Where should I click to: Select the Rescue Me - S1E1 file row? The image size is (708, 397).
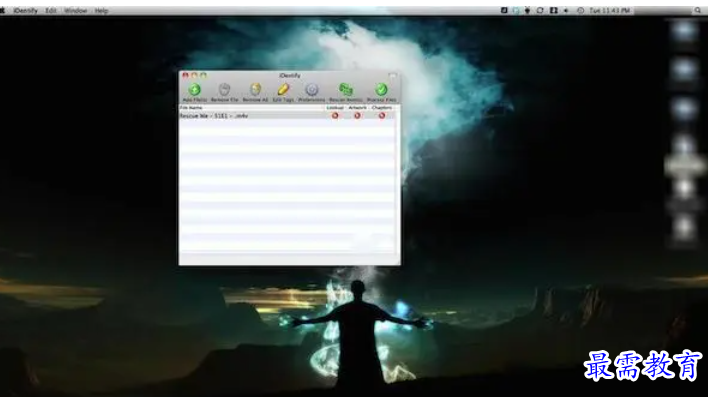point(288,116)
